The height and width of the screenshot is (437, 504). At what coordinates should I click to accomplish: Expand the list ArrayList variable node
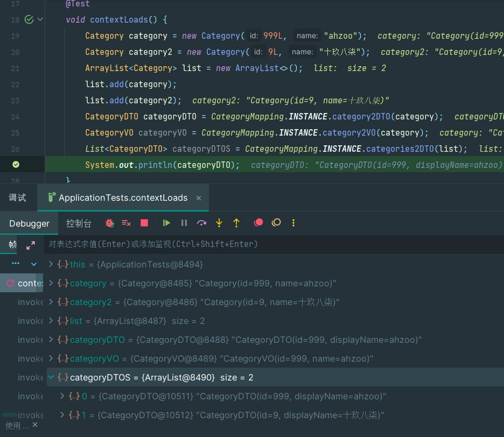click(x=51, y=321)
